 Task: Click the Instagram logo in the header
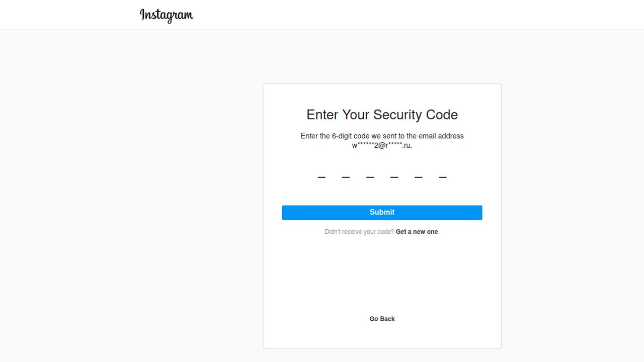(x=167, y=15)
